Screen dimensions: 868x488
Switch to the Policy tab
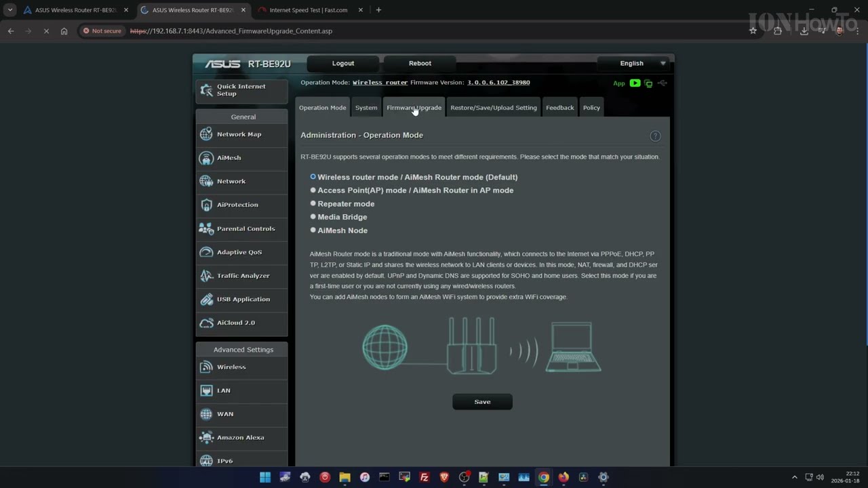point(591,108)
